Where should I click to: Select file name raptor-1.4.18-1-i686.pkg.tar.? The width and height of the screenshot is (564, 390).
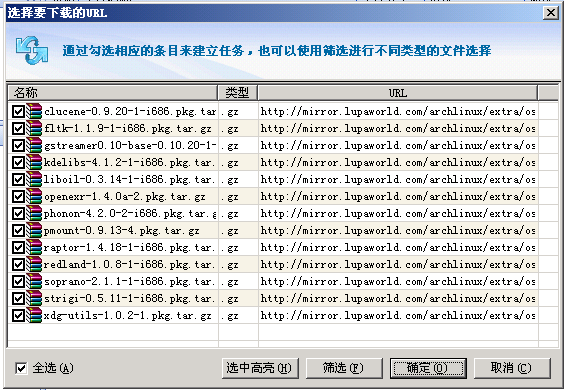129,248
